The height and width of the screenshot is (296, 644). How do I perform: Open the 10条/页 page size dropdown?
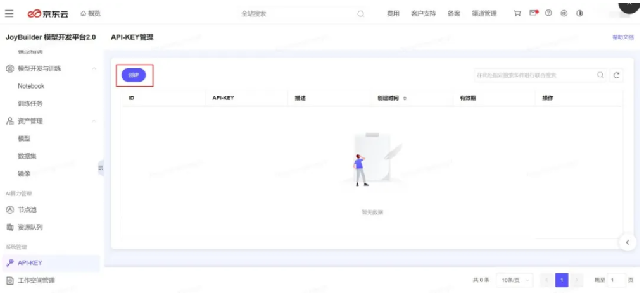click(514, 280)
